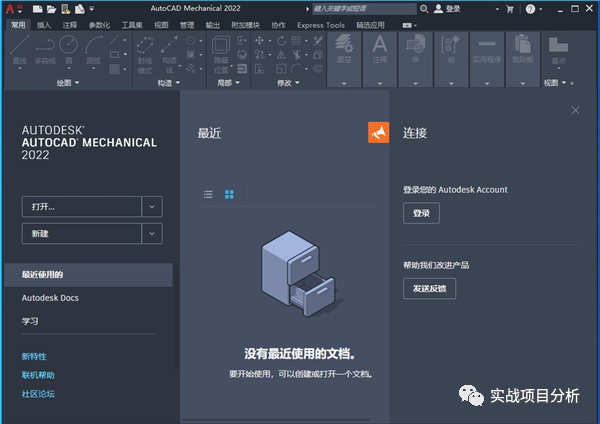Select the Ray mode (射线模式) tool
The height and width of the screenshot is (424, 600).
tap(145, 55)
